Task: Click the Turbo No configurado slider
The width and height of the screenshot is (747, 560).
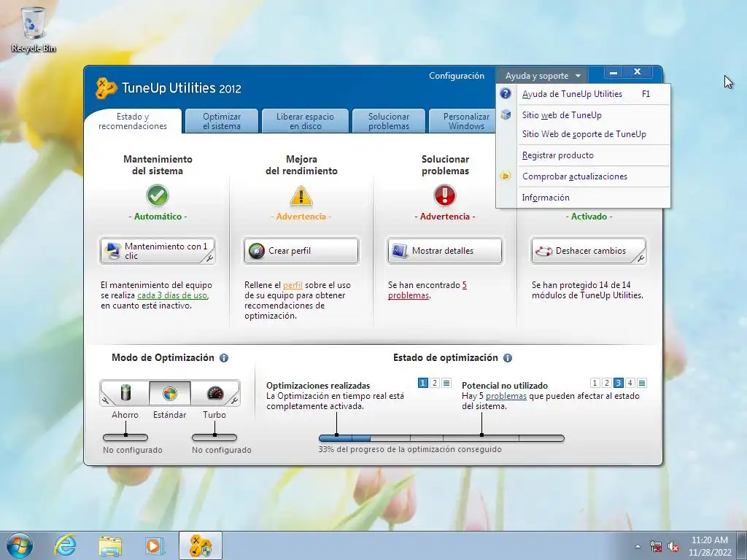Action: pyautogui.click(x=214, y=437)
